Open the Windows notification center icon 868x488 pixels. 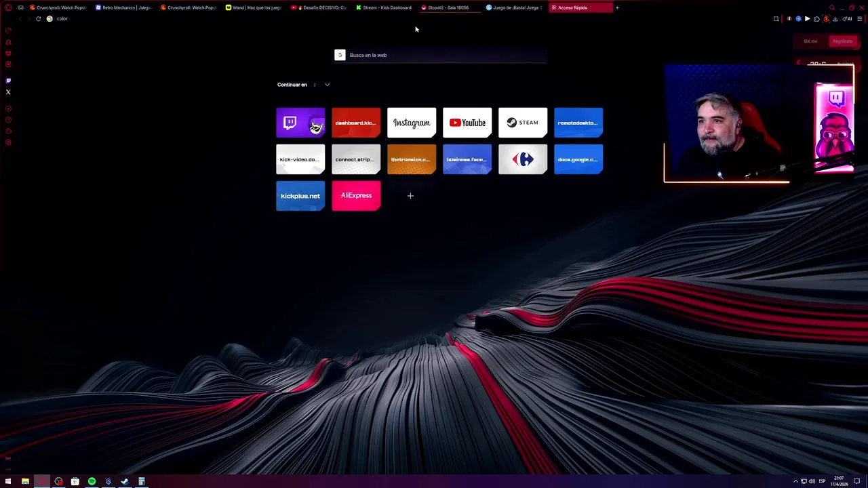856,481
